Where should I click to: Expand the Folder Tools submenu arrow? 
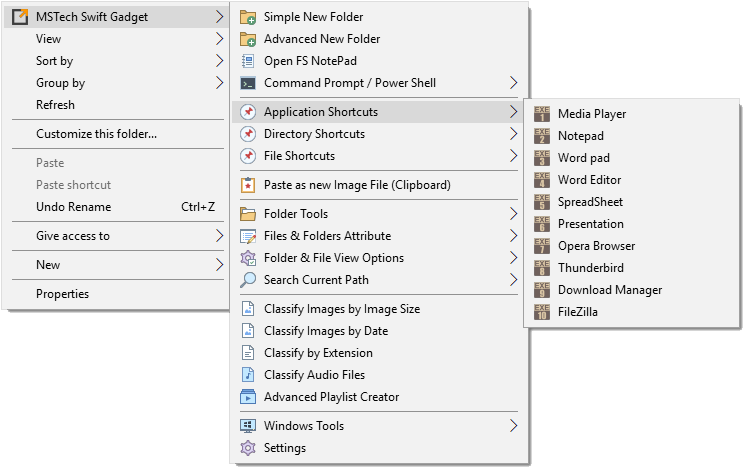[513, 214]
